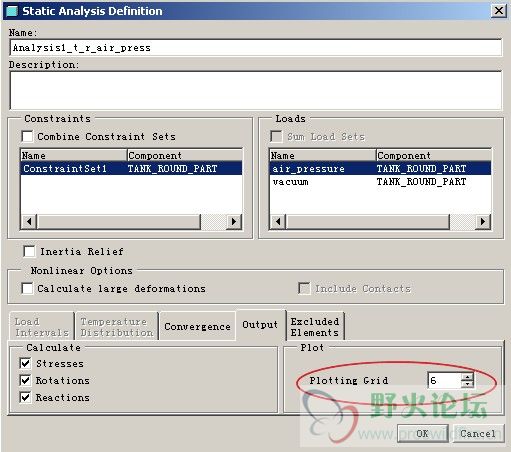Click into the analysis Name field
This screenshot has width=511, height=452.
(256, 48)
